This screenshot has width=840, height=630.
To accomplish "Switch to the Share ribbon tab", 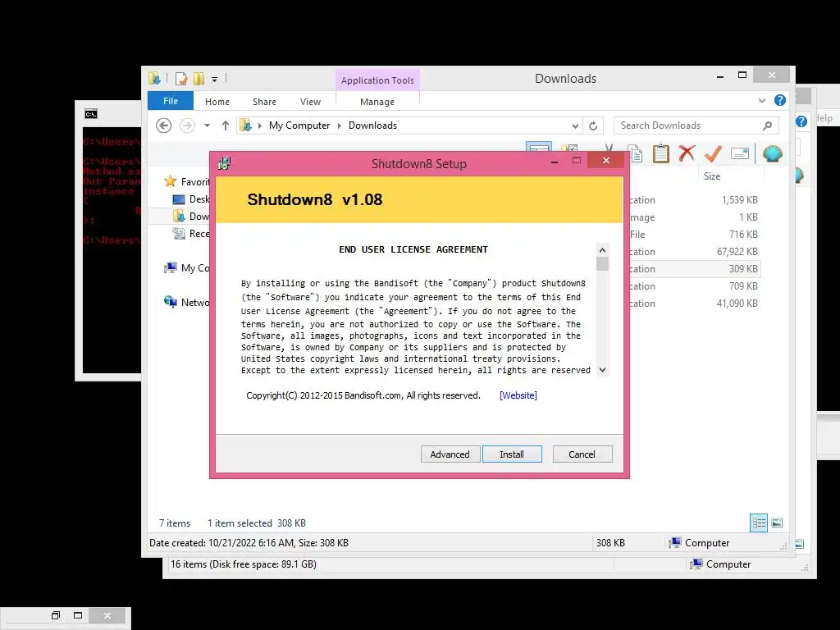I will pyautogui.click(x=264, y=102).
